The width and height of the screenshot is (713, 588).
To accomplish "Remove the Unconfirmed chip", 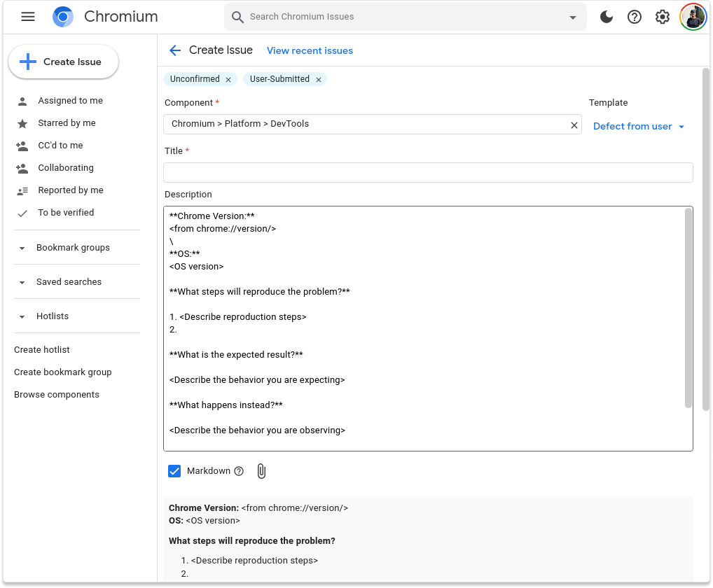I will click(x=229, y=80).
